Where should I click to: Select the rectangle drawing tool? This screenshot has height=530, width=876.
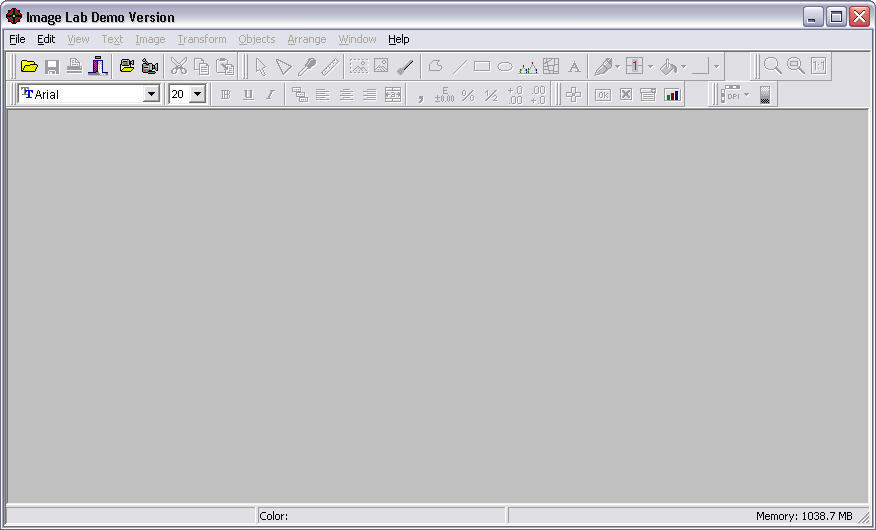[482, 66]
